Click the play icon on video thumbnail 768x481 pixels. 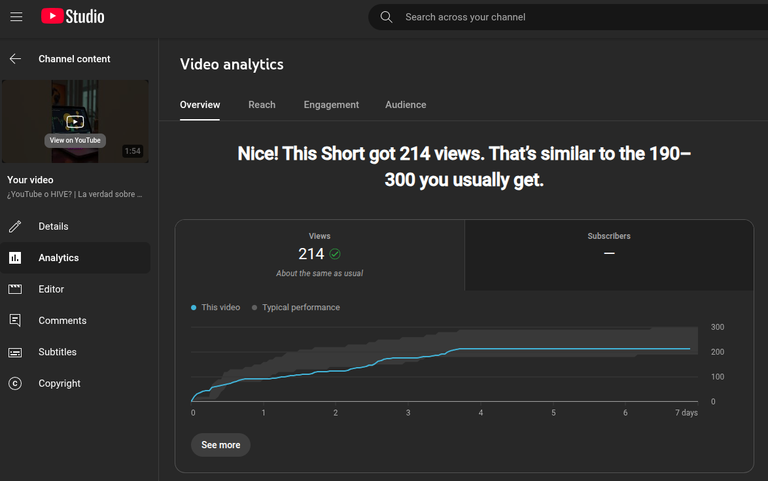coord(75,121)
